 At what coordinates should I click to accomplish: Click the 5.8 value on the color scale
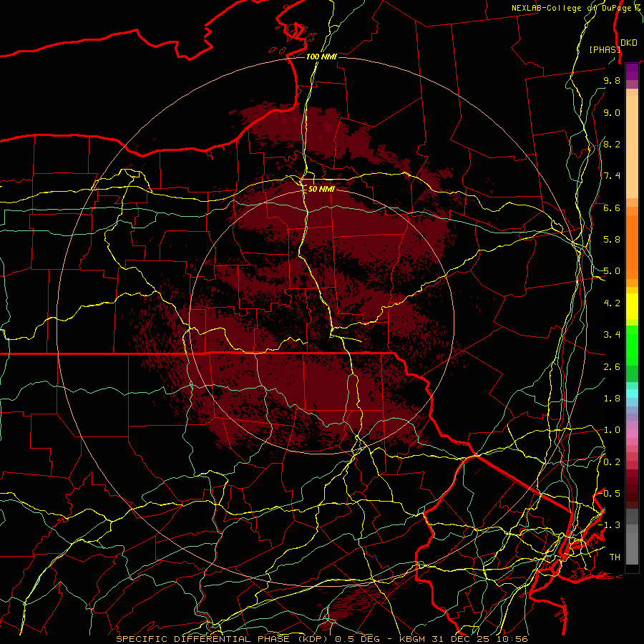tap(612, 240)
